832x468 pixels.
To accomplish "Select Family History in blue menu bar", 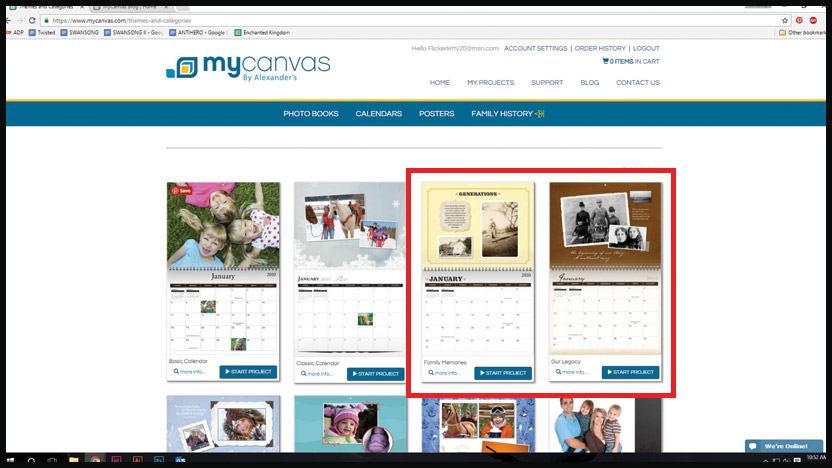I will point(502,114).
